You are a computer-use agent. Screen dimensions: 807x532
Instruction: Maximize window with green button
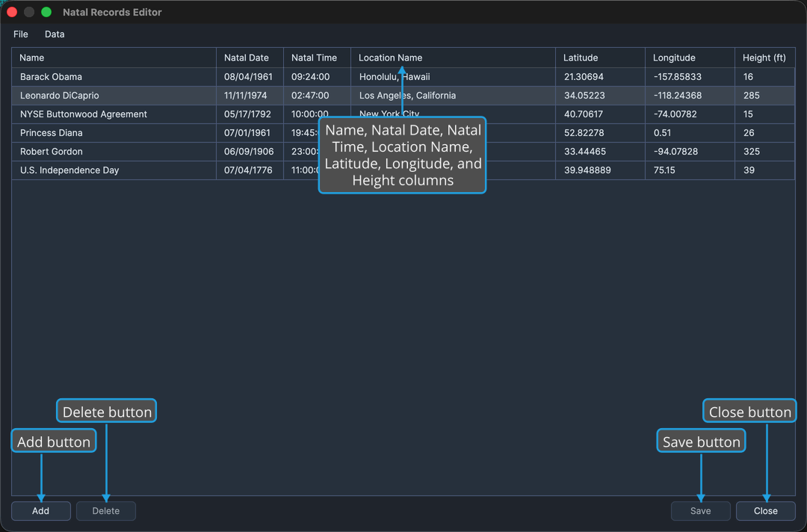[x=46, y=12]
